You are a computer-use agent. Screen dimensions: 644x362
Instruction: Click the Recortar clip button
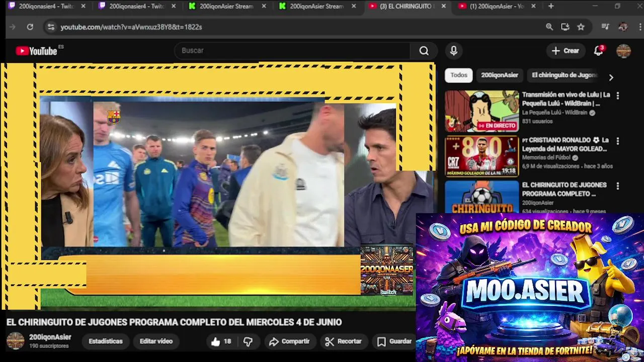click(x=344, y=341)
